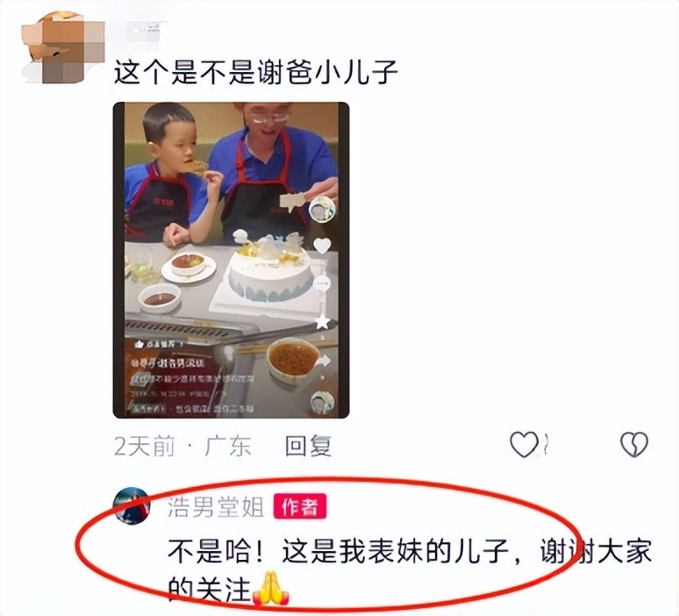Open the attached photo of the birthday cake

[231, 260]
